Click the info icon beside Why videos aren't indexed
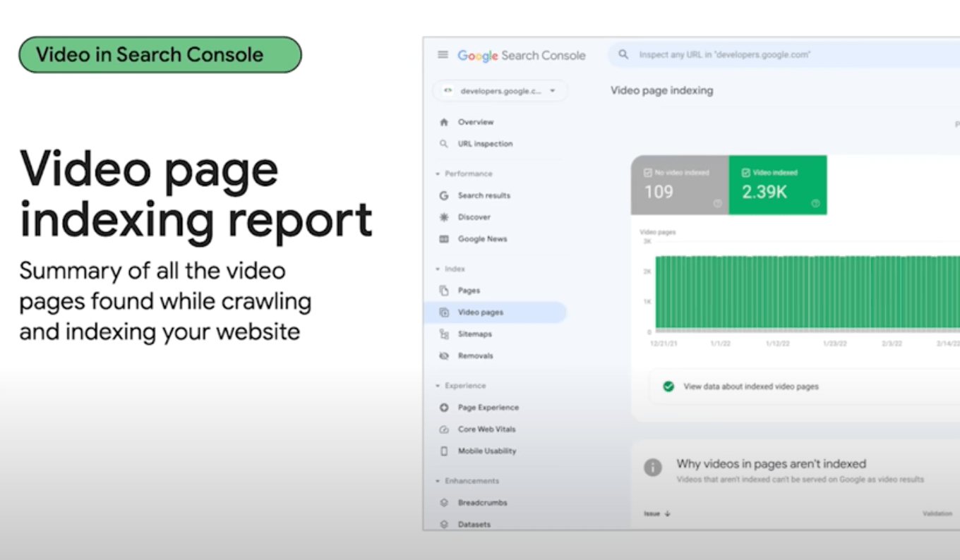This screenshot has height=560, width=960. [x=653, y=467]
